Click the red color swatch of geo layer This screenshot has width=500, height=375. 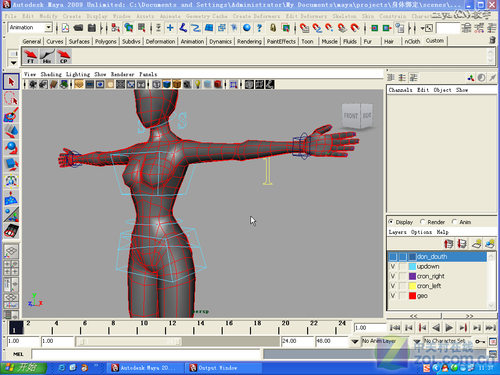tap(412, 296)
